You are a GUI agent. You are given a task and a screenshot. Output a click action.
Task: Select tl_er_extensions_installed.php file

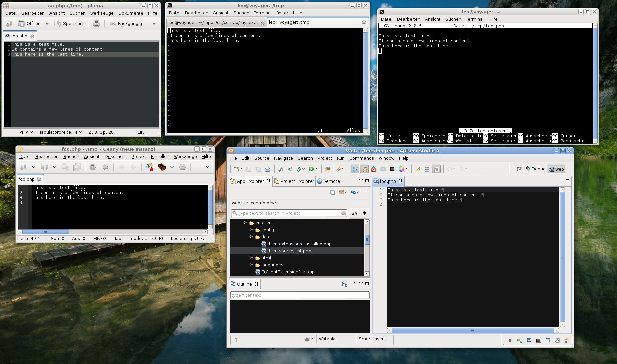296,244
